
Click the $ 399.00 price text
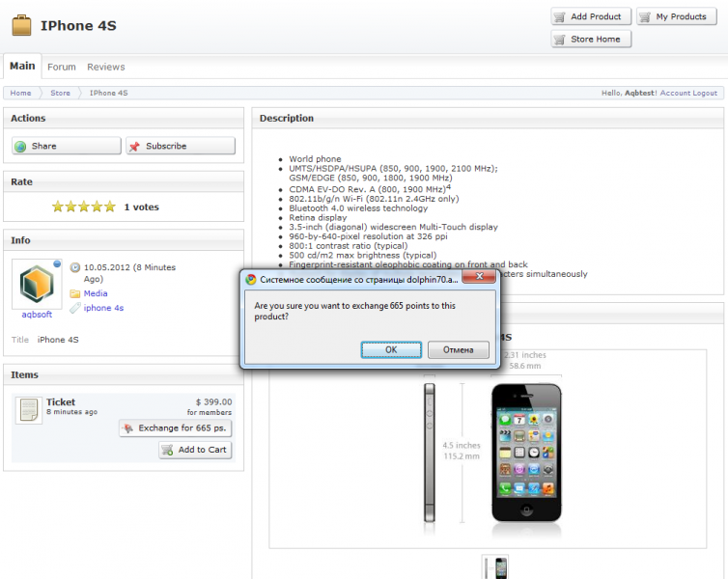[x=213, y=401]
